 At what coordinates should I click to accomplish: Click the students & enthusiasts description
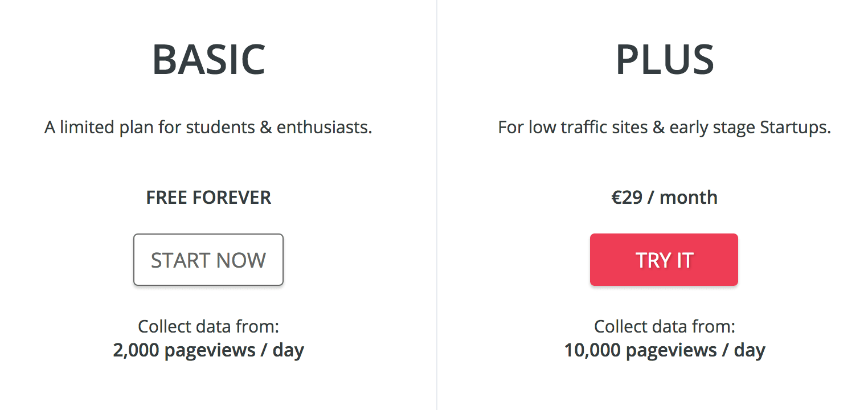[x=279, y=127]
